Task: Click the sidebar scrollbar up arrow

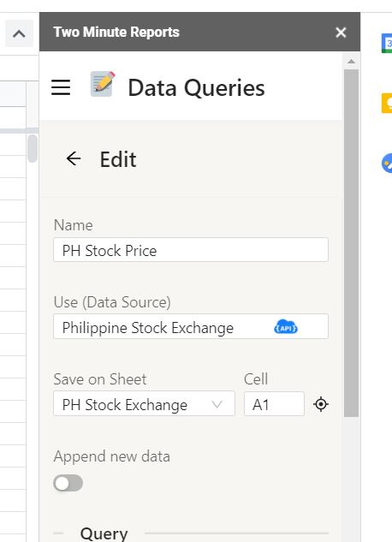Action: tap(351, 61)
